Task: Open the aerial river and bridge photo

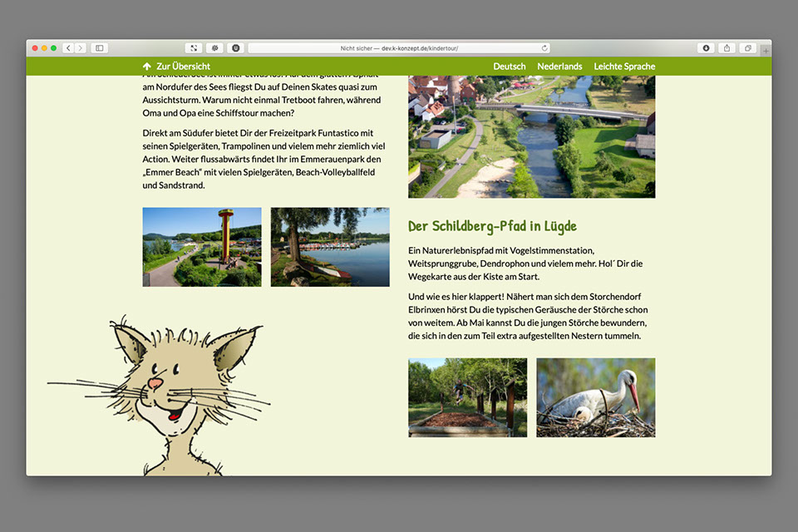Action: 531,136
